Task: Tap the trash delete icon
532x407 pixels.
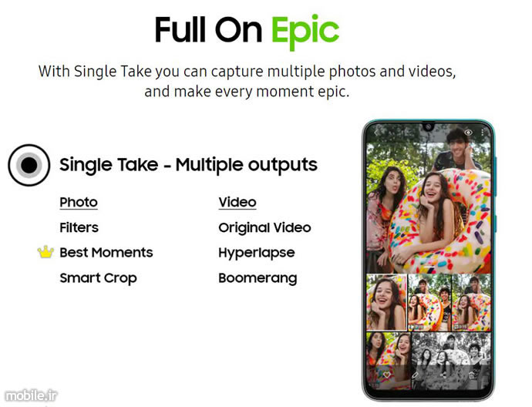Action: 471,375
